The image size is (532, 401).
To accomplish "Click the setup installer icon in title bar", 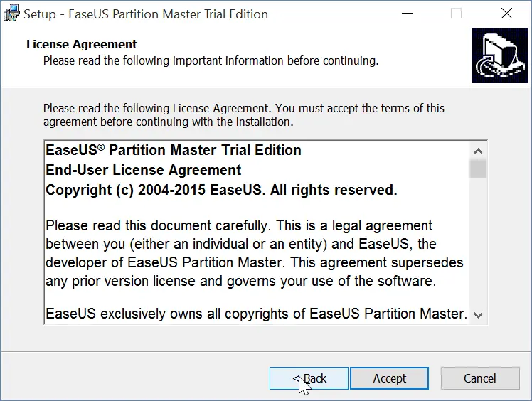I will [11, 14].
